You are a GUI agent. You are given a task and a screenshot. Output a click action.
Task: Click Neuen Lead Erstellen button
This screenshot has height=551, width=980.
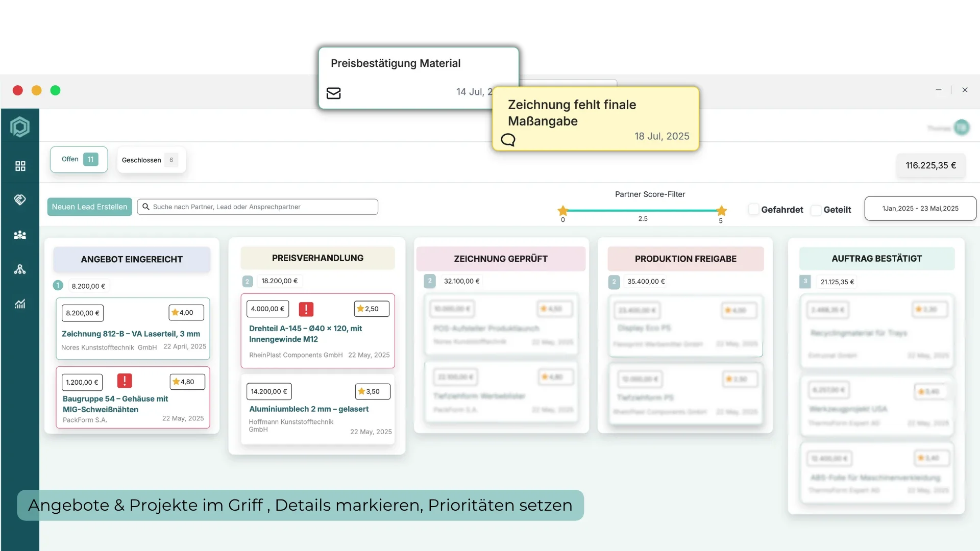point(89,207)
